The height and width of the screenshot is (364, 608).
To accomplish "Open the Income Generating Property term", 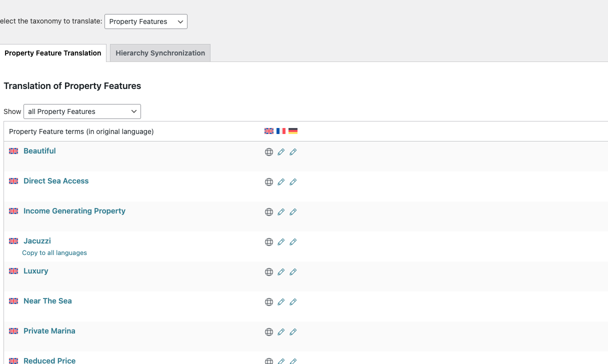I will tap(74, 211).
